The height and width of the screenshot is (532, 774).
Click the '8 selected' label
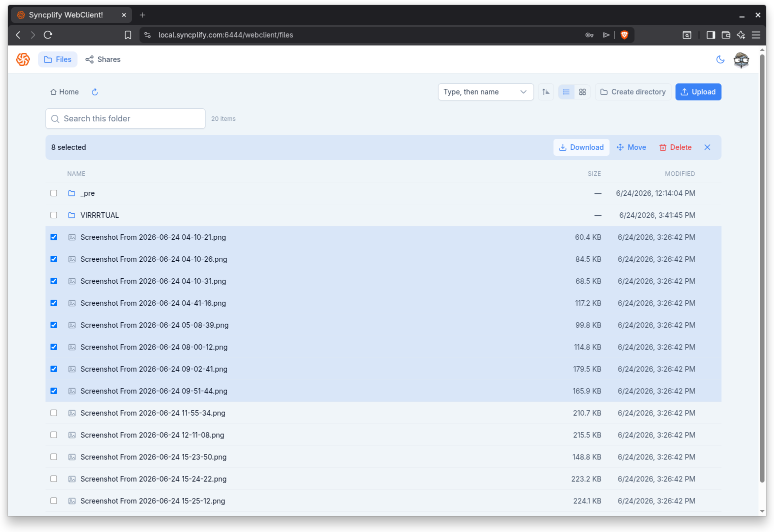(68, 147)
